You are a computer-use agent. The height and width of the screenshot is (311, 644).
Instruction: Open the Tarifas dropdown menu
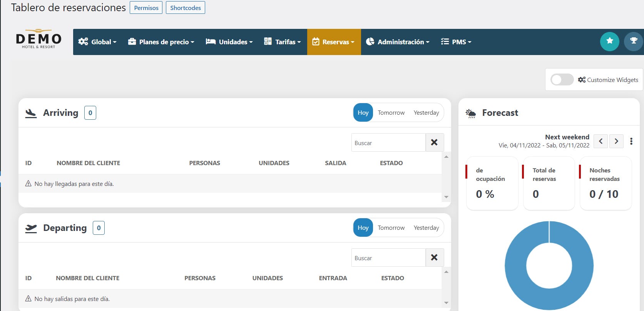click(x=282, y=42)
